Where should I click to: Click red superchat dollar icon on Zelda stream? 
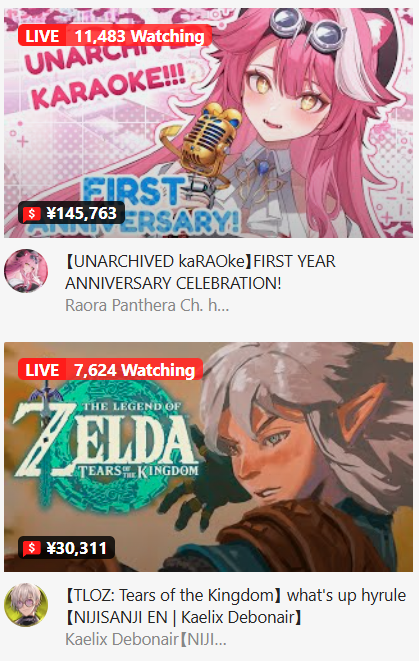coord(32,548)
